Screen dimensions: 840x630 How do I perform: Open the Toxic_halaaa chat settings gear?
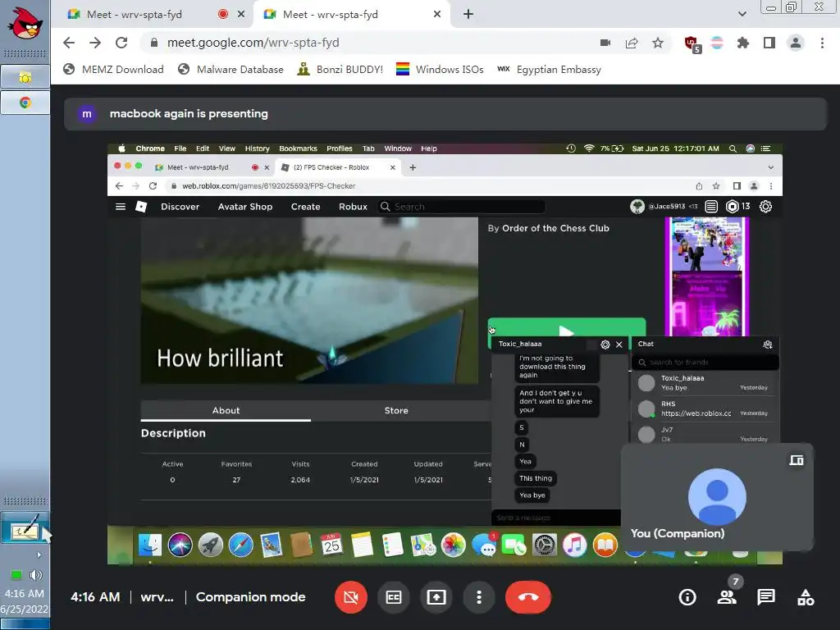[605, 345]
